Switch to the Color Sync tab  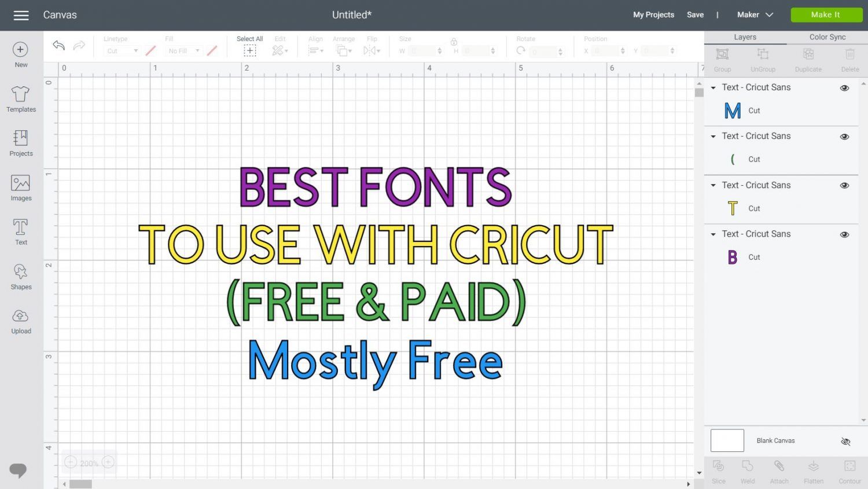[x=827, y=37]
